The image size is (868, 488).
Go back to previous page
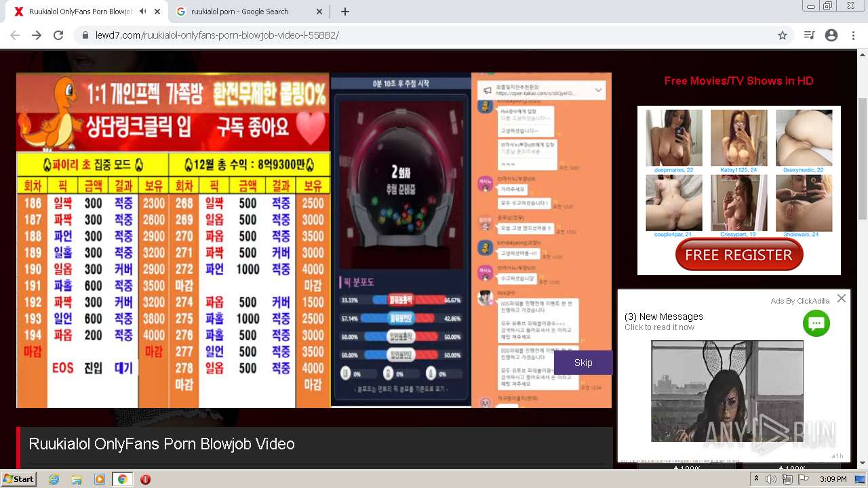[15, 35]
